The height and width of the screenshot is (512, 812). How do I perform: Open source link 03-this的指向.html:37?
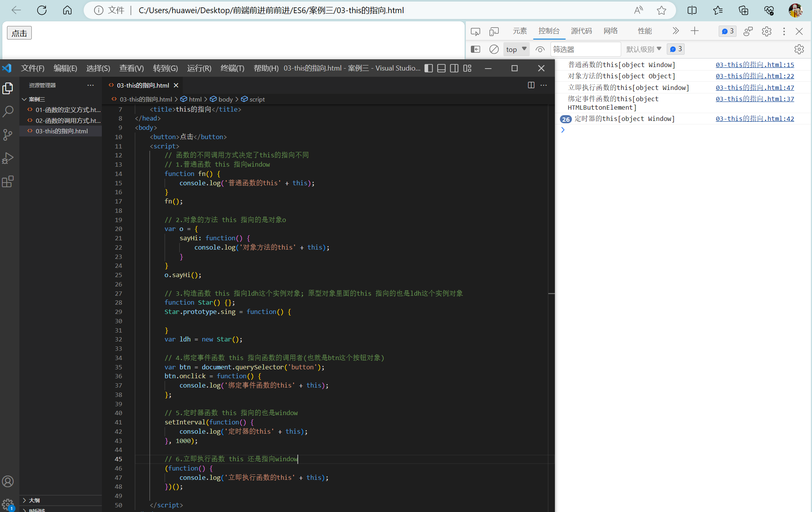(755, 99)
